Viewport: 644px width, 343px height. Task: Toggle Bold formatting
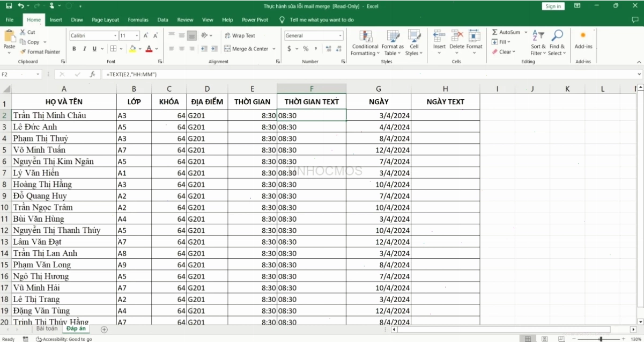(x=75, y=48)
